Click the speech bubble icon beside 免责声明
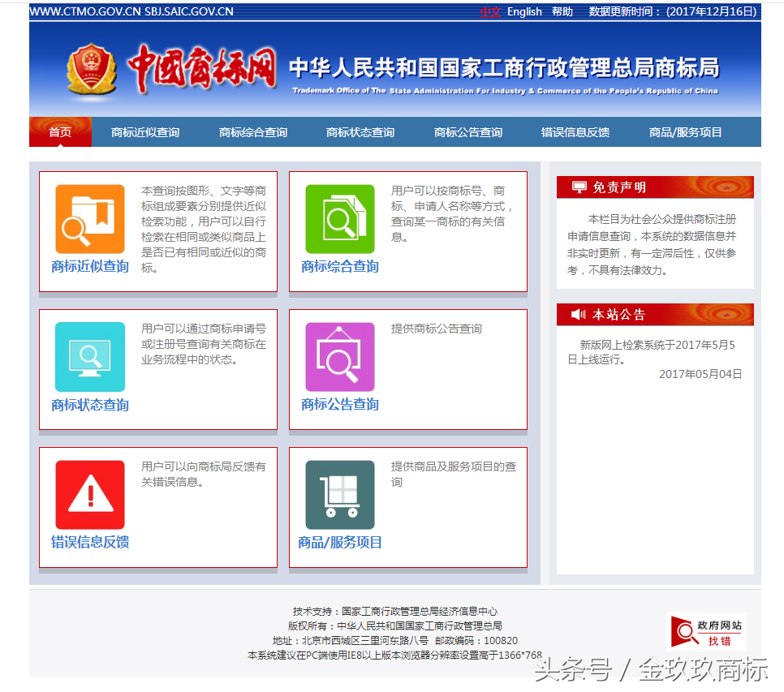784x692 pixels. tap(578, 187)
